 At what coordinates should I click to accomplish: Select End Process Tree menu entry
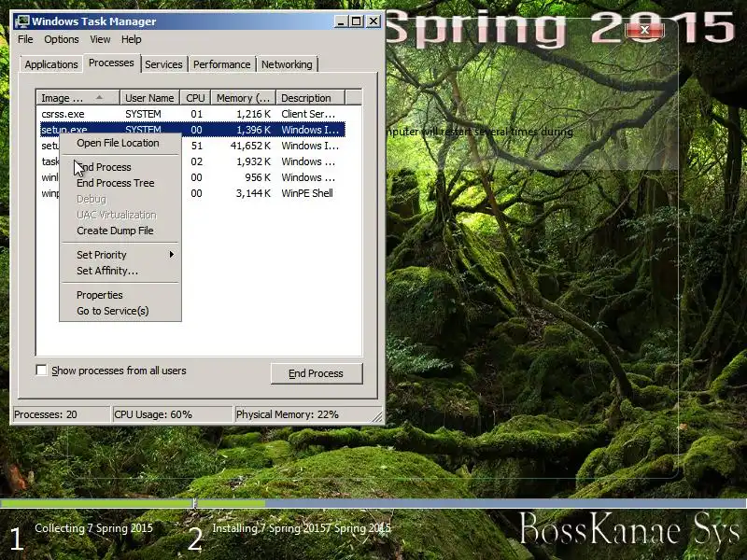click(x=115, y=183)
